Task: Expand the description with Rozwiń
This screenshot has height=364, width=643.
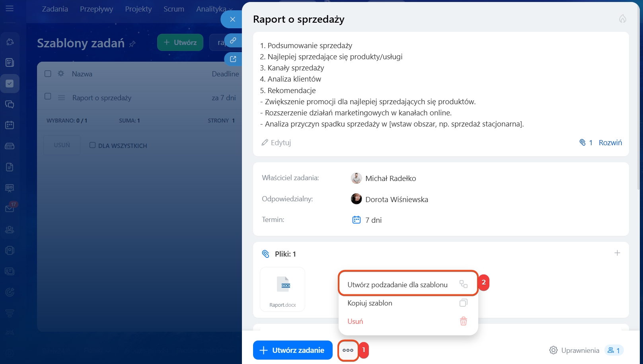Action: (x=610, y=142)
